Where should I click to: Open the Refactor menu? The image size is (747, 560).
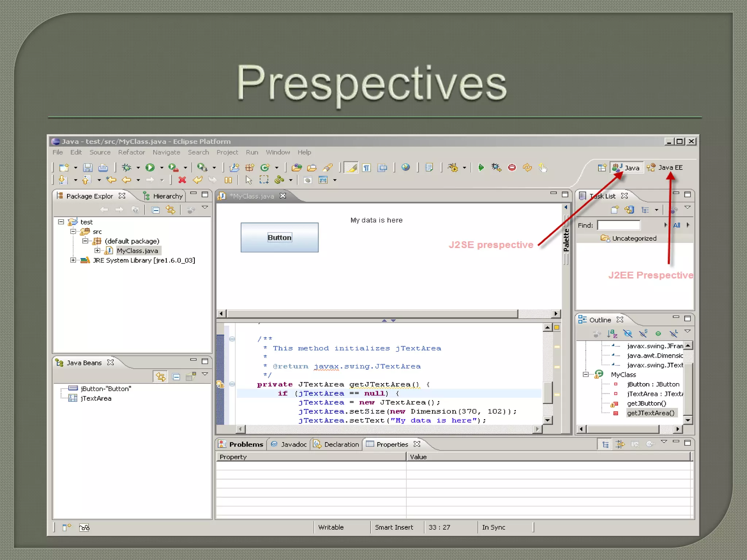(x=131, y=152)
